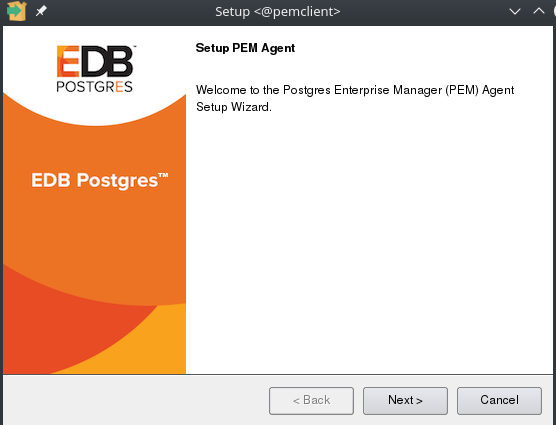This screenshot has width=556, height=425.
Task: Open window menu via installer package icon
Action: click(16, 11)
